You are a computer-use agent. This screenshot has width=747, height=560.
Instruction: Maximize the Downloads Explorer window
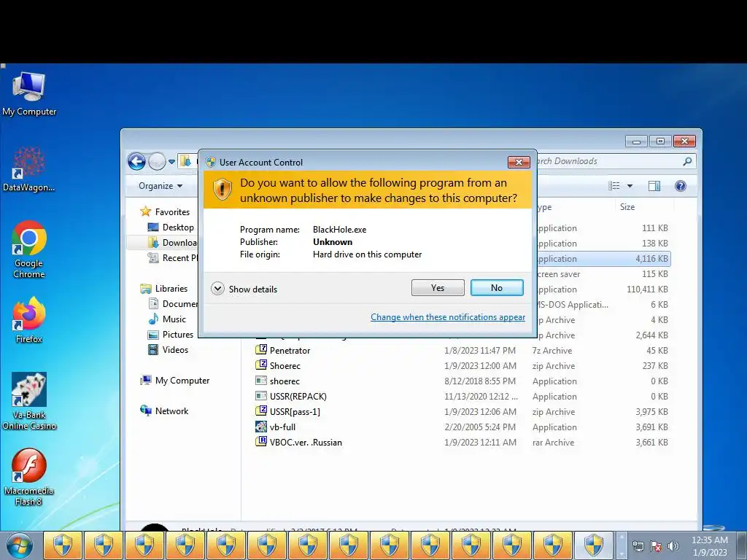click(x=660, y=141)
